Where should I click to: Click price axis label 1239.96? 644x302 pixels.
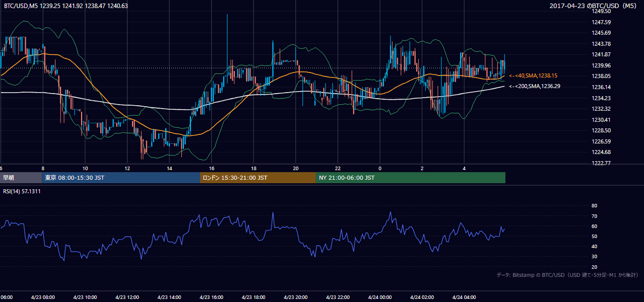tap(601, 65)
